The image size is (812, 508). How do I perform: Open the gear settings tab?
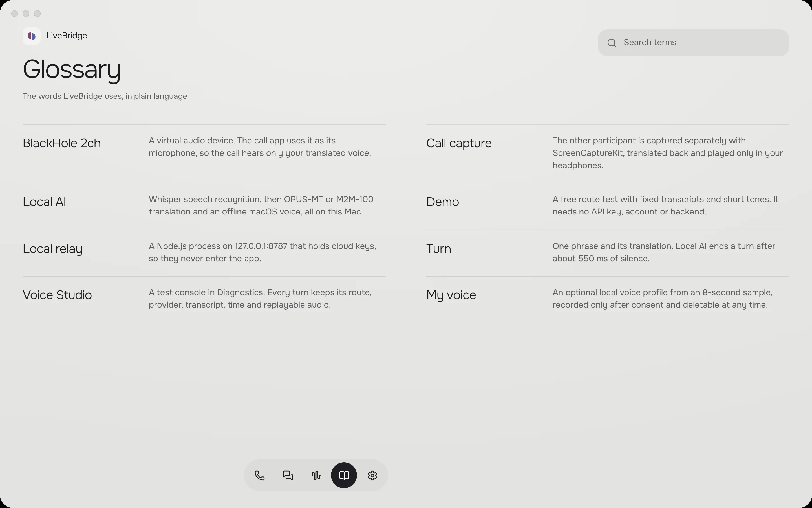[372, 476]
